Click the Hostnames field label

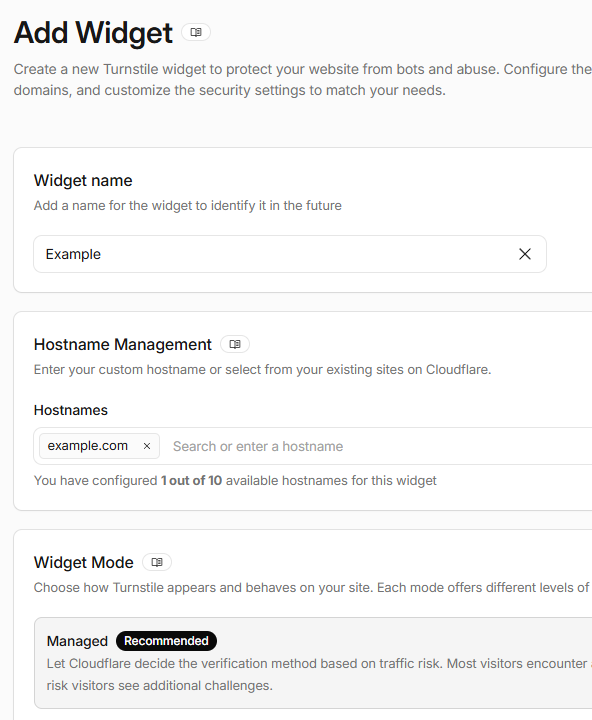(x=71, y=410)
